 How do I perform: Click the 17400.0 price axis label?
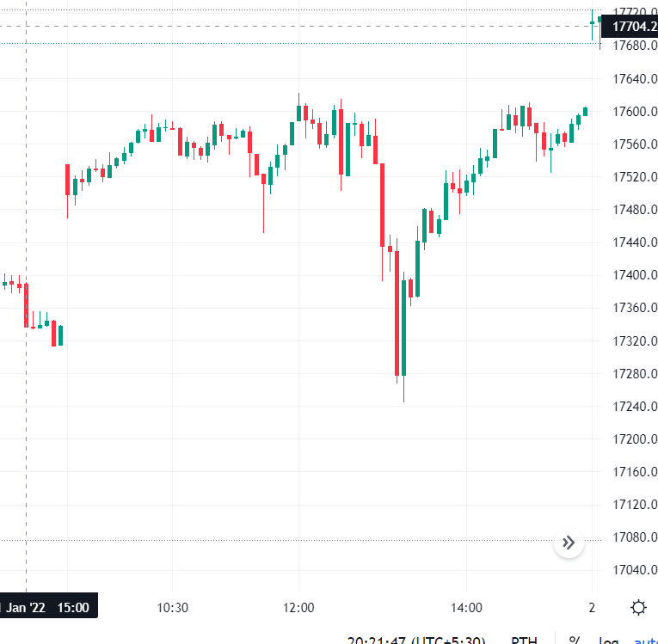click(x=636, y=275)
